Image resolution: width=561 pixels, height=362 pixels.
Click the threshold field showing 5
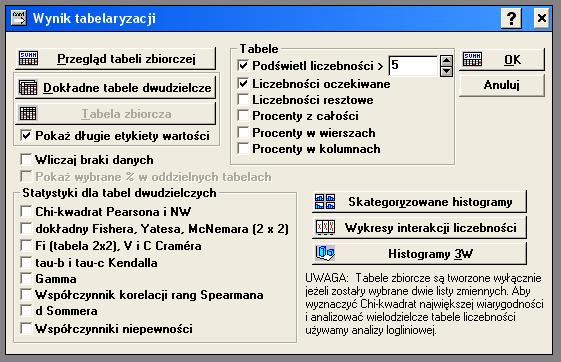coord(413,65)
